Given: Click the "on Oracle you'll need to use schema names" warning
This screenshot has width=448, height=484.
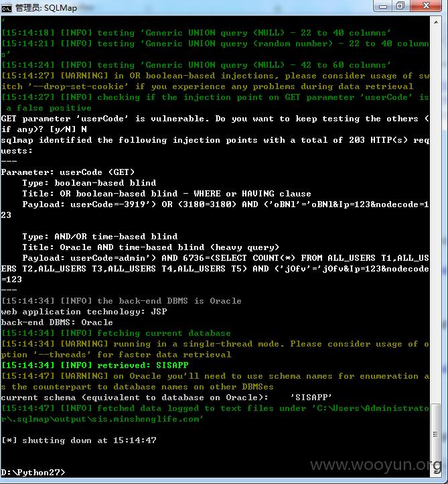Looking at the screenshot, I should pos(215,376).
